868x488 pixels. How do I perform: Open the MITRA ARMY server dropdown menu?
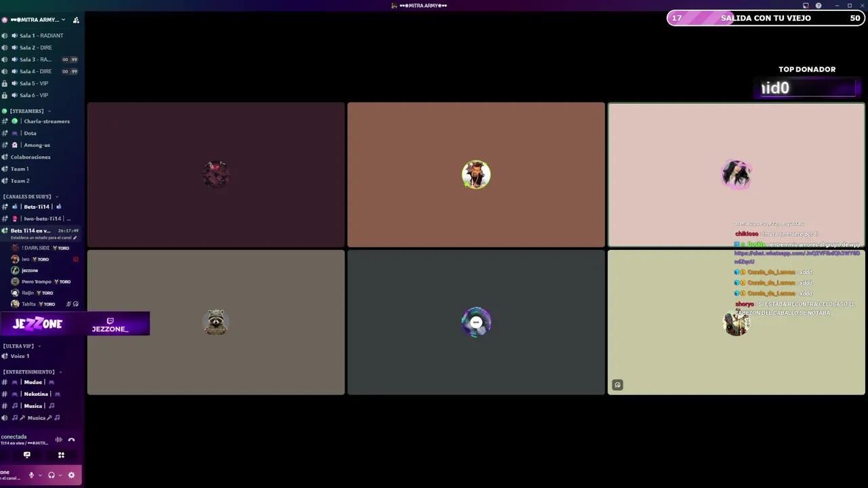click(x=37, y=20)
